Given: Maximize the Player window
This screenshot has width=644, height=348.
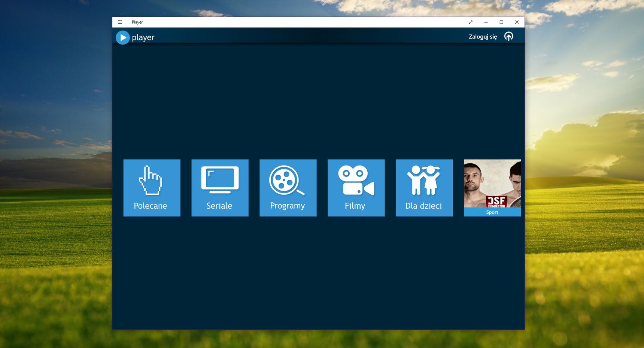Looking at the screenshot, I should [501, 22].
